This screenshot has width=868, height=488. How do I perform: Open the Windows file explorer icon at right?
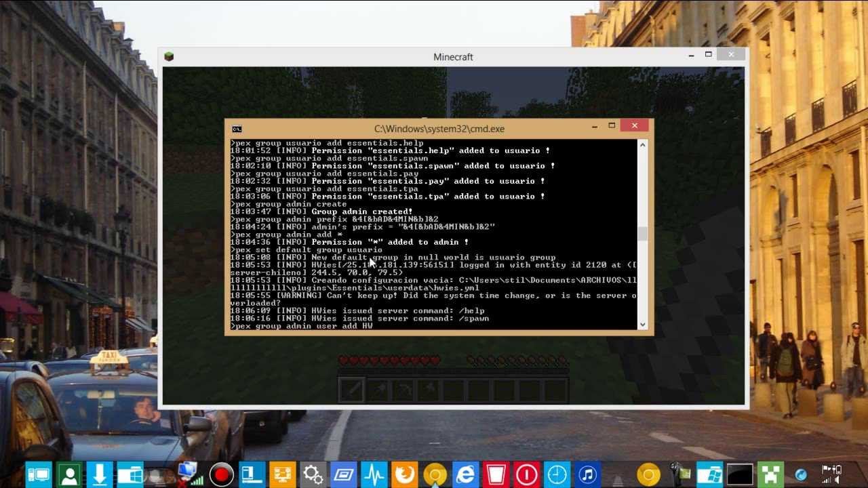[x=709, y=474]
